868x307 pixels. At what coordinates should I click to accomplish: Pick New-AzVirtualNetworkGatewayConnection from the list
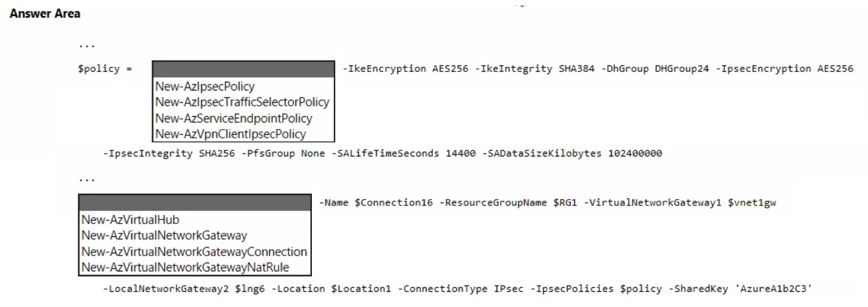click(x=194, y=252)
